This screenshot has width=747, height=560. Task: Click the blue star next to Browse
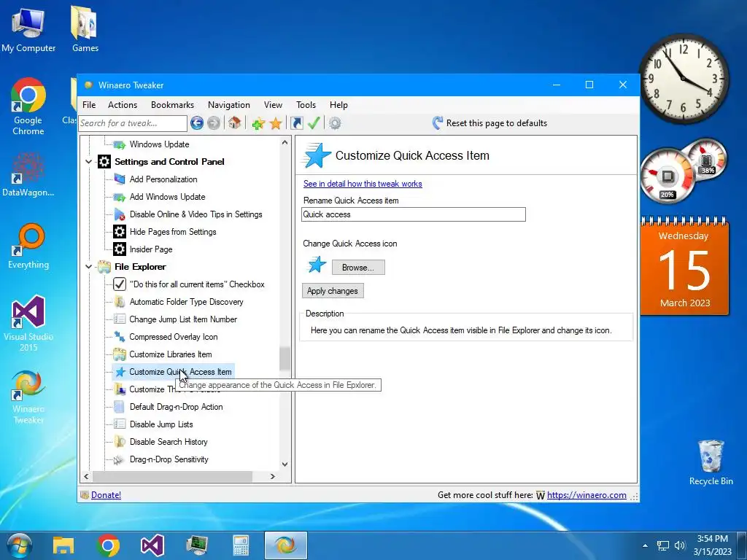[317, 265]
